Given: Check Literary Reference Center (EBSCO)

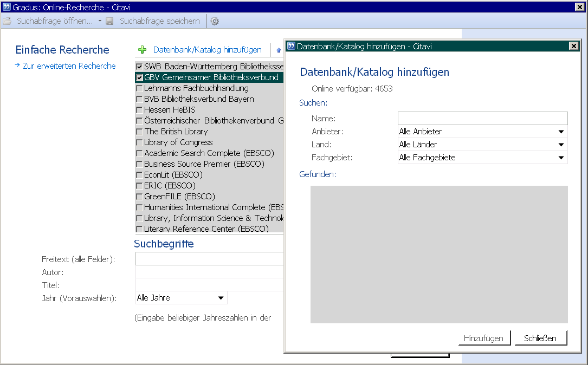Looking at the screenshot, I should 139,229.
